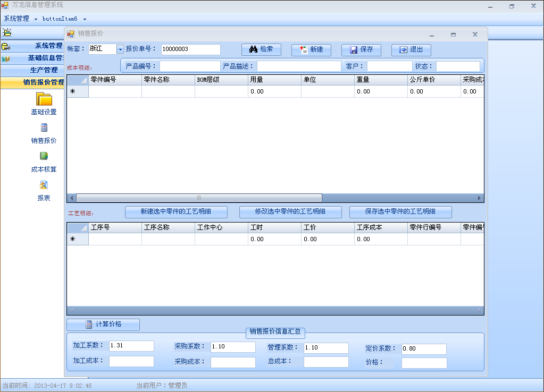The image size is (544, 392).
Task: Save the quotation with the 保存 button
Action: pyautogui.click(x=361, y=49)
